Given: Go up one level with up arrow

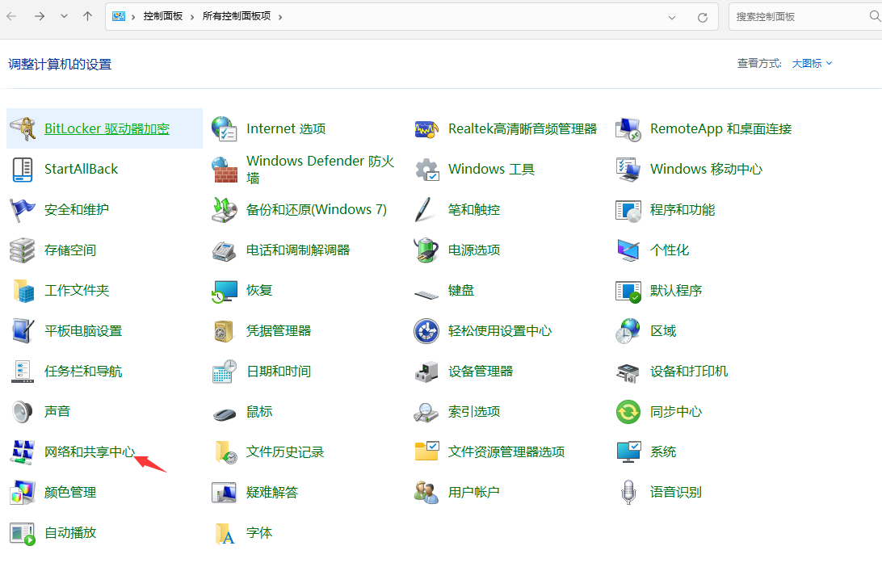Looking at the screenshot, I should coord(87,16).
